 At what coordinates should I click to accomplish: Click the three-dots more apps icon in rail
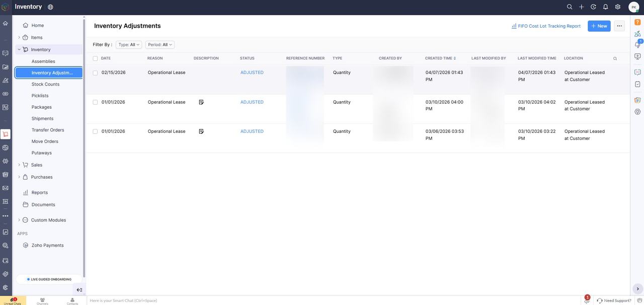(6, 216)
